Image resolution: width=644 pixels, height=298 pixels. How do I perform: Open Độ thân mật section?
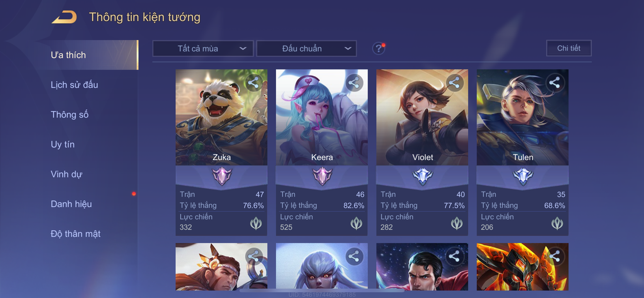coord(75,234)
